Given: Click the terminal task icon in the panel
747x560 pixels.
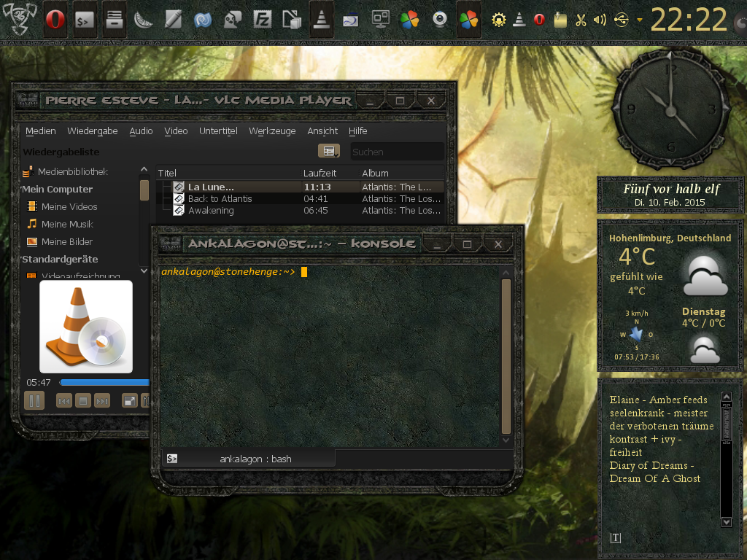Looking at the screenshot, I should (85, 20).
